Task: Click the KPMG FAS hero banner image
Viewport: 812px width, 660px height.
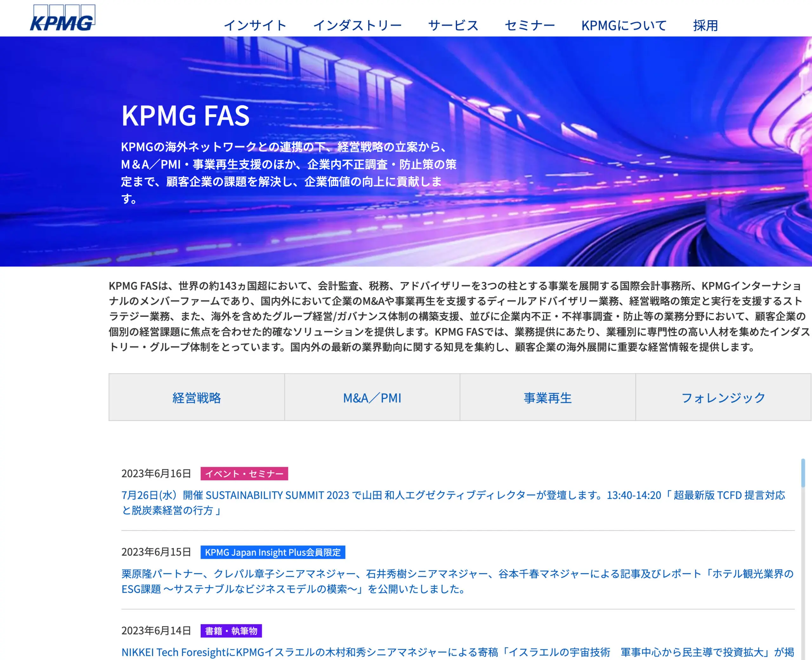Action: (608, 152)
